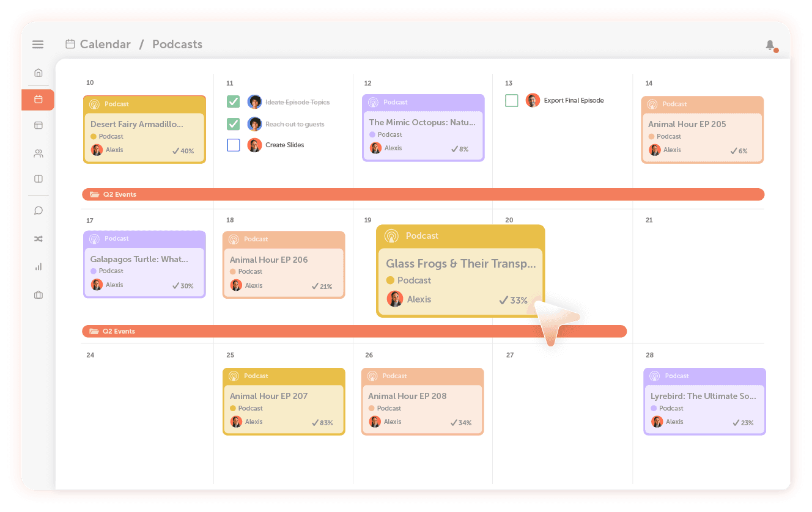Expand the sidebar with the hamburger menu

38,44
